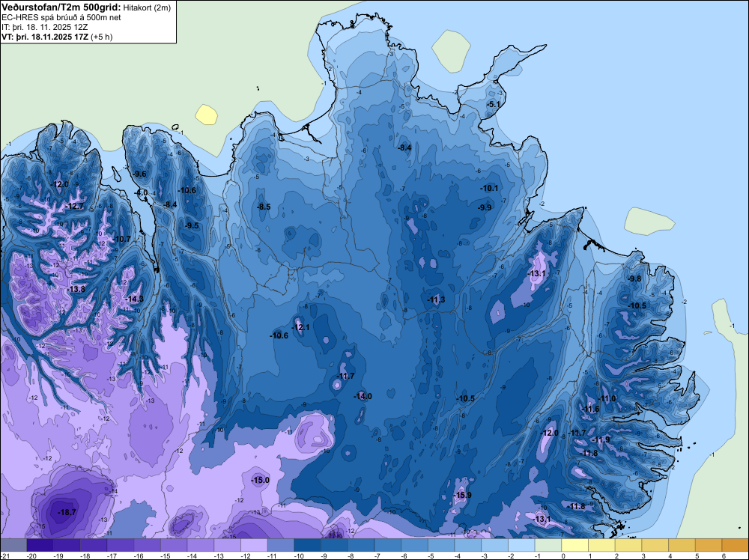
Task: Click the -18.7 temperature label
Action: [67, 512]
